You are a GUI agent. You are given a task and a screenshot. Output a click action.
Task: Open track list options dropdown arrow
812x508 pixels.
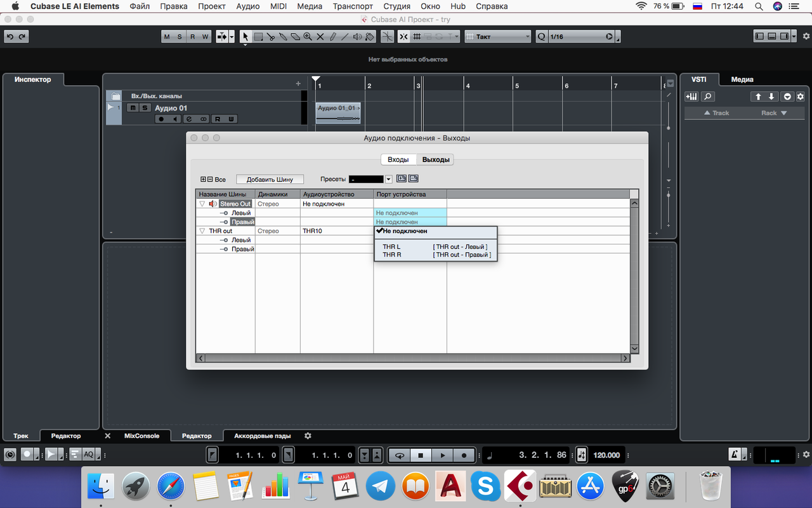coord(671,83)
